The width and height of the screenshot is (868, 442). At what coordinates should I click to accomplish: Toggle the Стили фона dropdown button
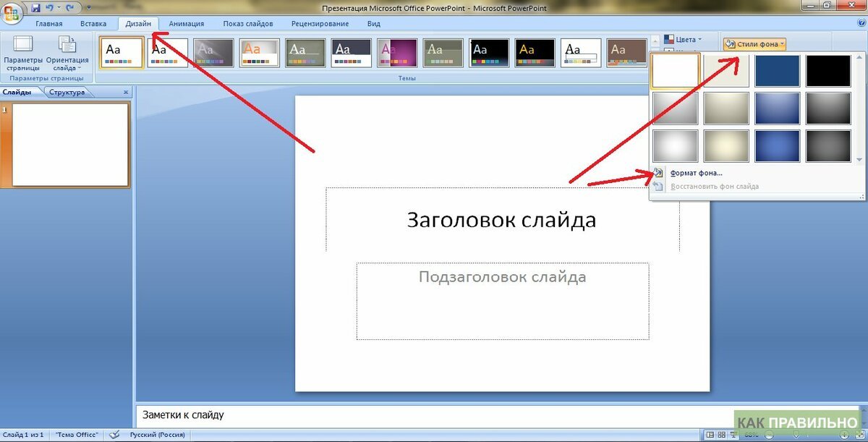[754, 43]
